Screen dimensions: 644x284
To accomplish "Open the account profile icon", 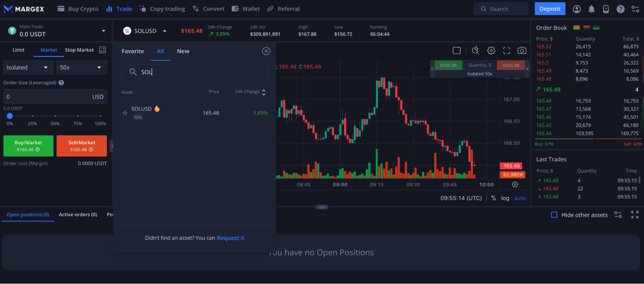I will tap(577, 9).
